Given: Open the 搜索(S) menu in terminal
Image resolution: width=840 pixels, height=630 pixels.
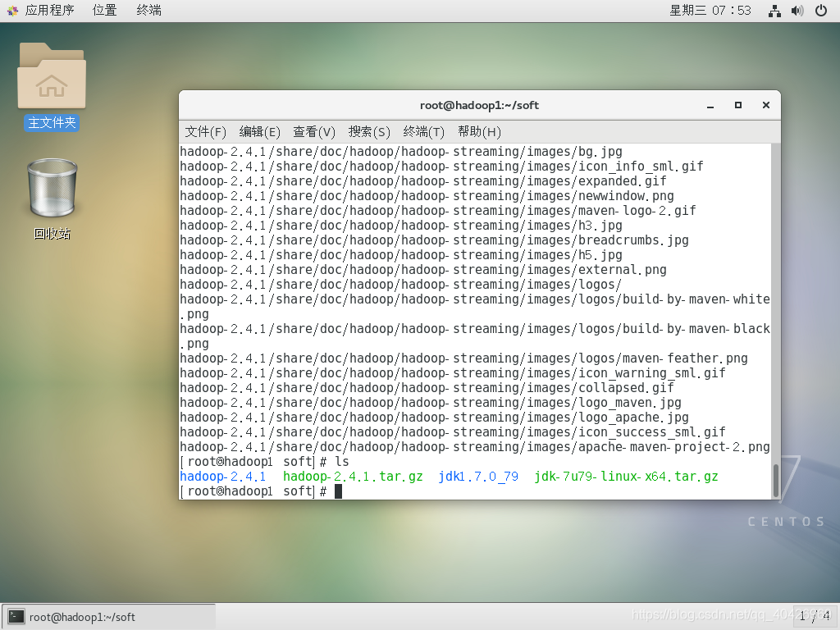Looking at the screenshot, I should tap(369, 132).
